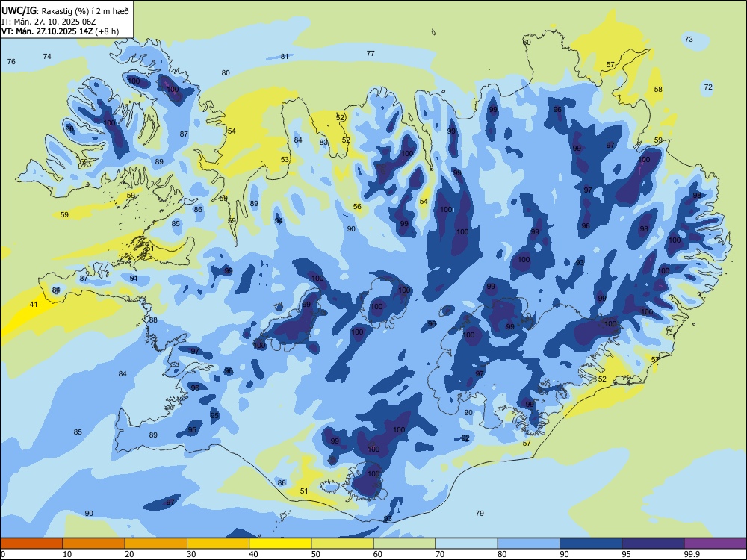Select the 'VT: Mán. 27.10.2025 14Z (+8 h)' line
Viewport: 747px width, 560px height.
pyautogui.click(x=60, y=31)
